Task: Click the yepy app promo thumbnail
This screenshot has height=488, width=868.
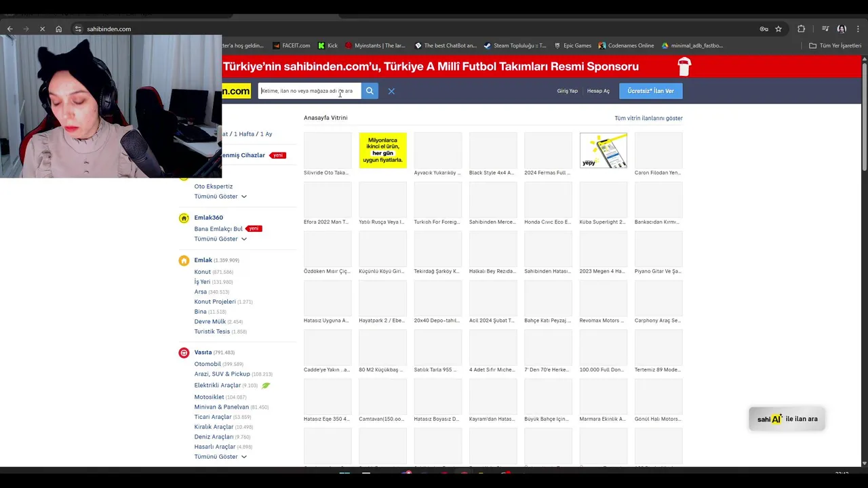Action: 604,150
